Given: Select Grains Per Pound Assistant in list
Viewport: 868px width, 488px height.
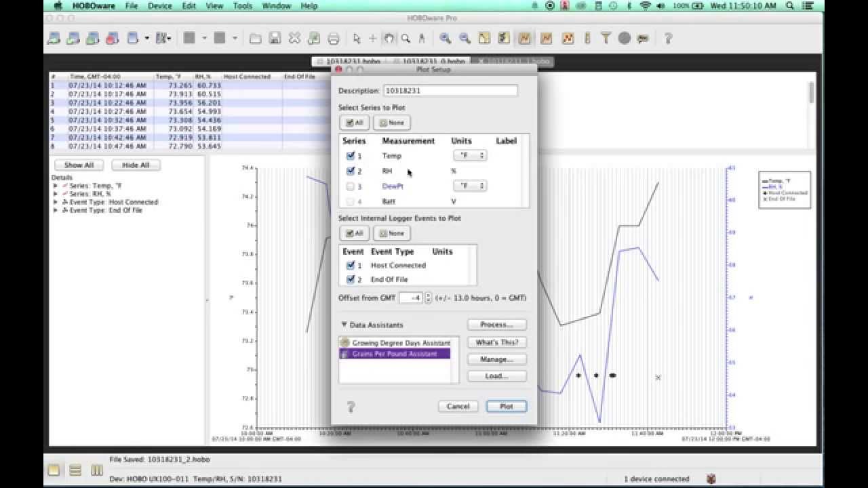Looking at the screenshot, I should (x=395, y=354).
